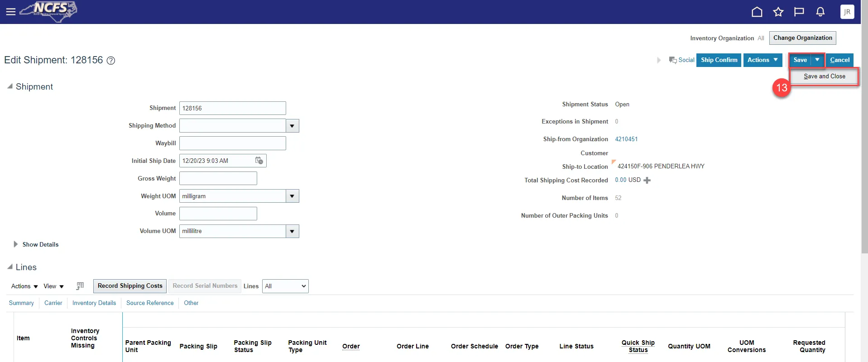Open the Shipping Method dropdown
The height and width of the screenshot is (362, 868).
[293, 126]
